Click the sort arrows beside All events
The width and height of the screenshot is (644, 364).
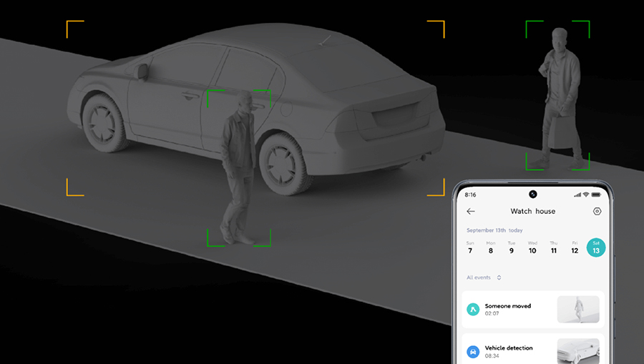(499, 277)
